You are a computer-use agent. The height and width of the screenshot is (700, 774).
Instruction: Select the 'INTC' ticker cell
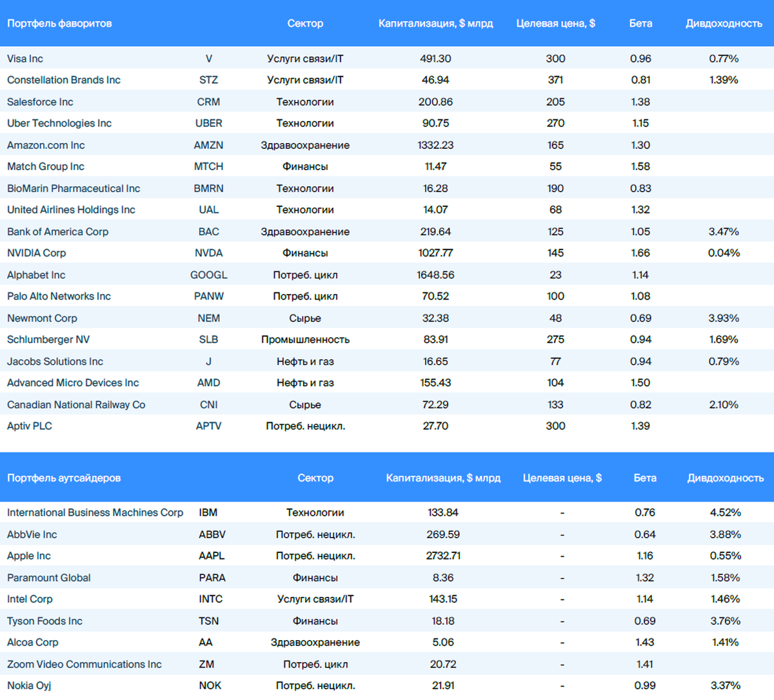[x=210, y=599]
